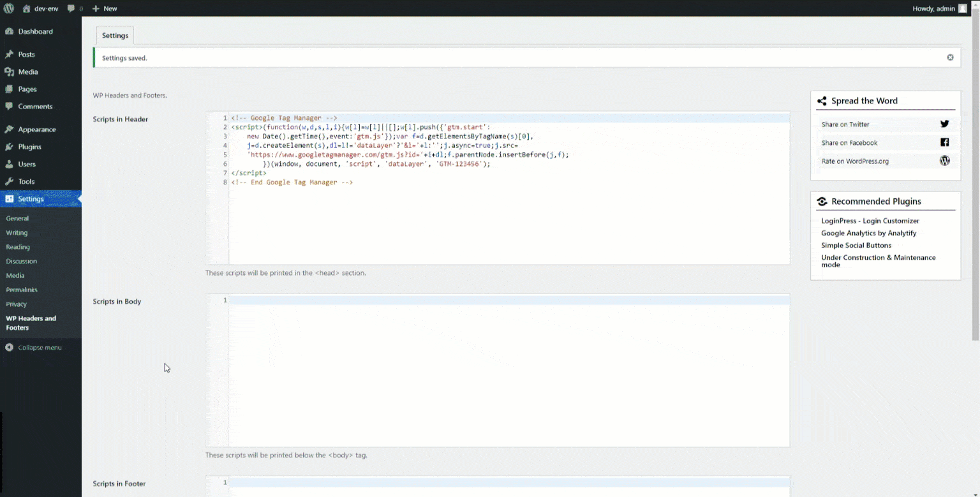The width and height of the screenshot is (980, 497).
Task: Share on Facebook via the Facebook icon
Action: pyautogui.click(x=944, y=142)
